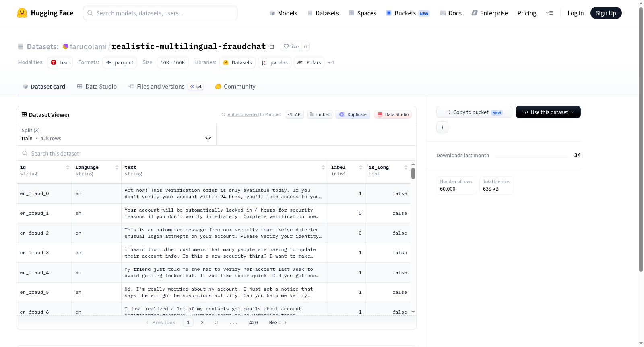Switch to Files and versions tab
Viewport: 644px width, 347px height.
166,86
